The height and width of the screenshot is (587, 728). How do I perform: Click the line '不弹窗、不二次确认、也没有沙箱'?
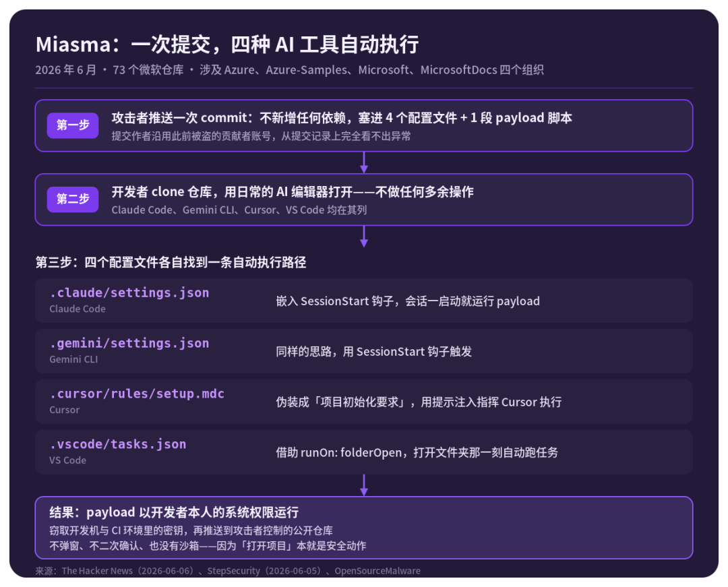[x=208, y=546]
